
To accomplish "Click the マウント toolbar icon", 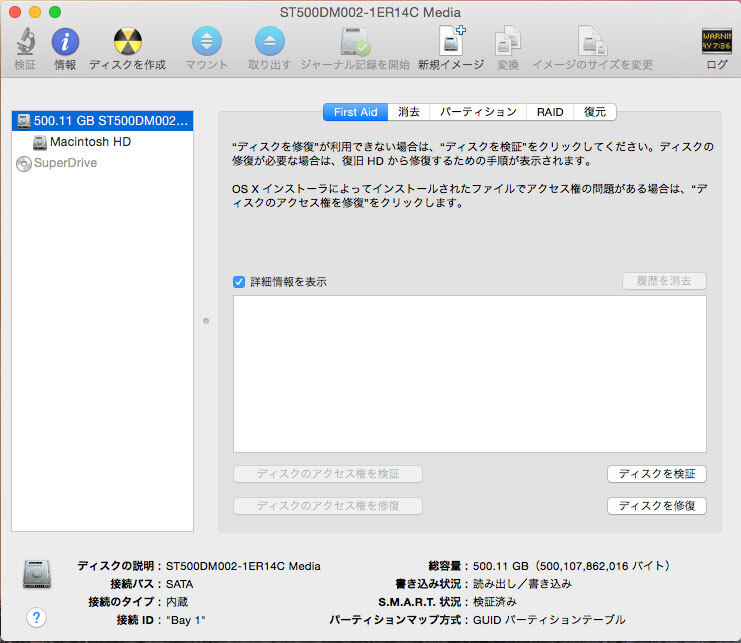I will pyautogui.click(x=207, y=41).
